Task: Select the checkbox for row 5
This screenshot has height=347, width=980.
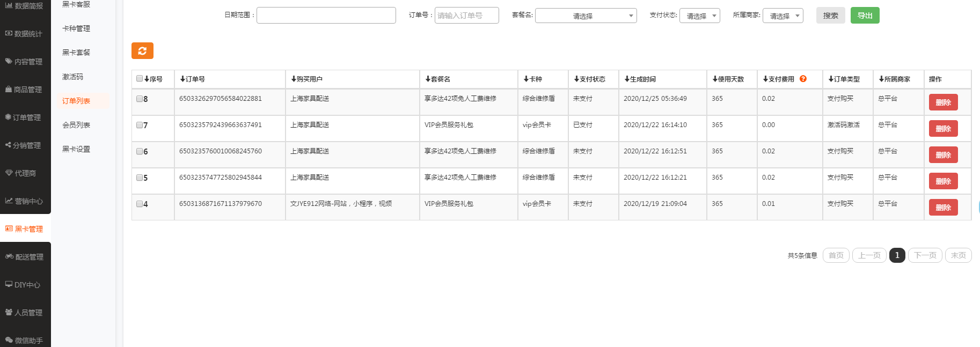Action: point(140,178)
